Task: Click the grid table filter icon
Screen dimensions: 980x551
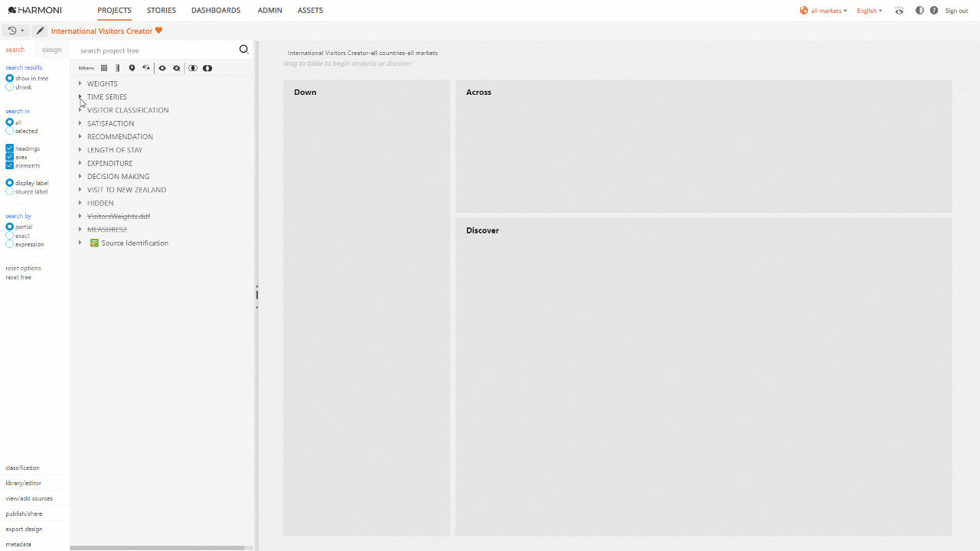Action: click(x=104, y=68)
